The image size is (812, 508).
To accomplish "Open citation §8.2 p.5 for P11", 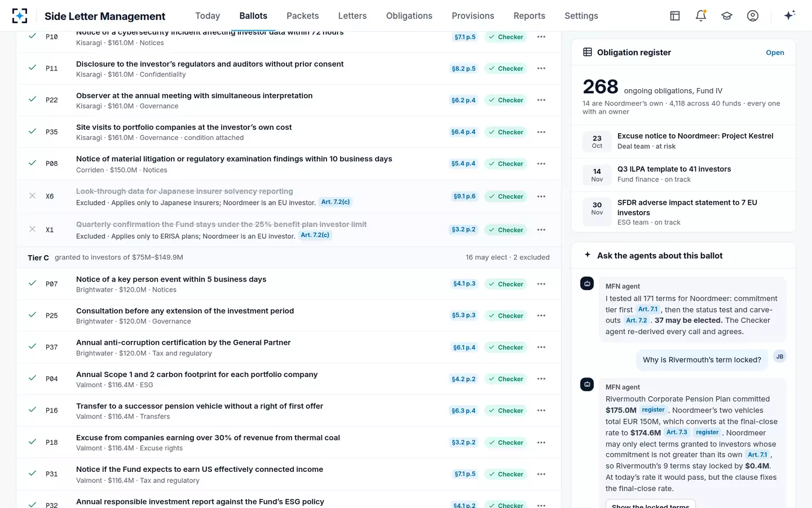I will pos(464,68).
